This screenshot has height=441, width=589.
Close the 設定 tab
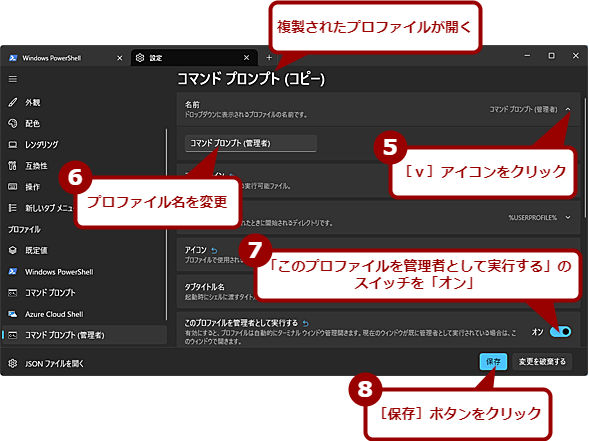(246, 57)
